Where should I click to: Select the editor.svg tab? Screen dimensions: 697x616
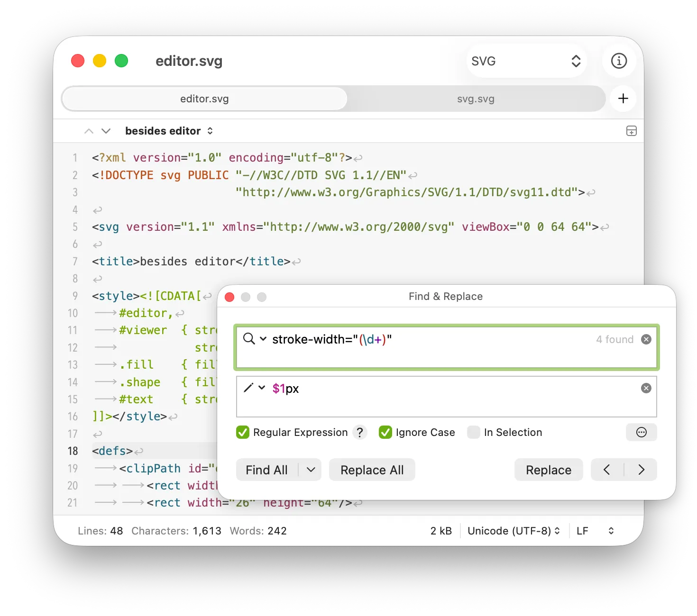(204, 99)
